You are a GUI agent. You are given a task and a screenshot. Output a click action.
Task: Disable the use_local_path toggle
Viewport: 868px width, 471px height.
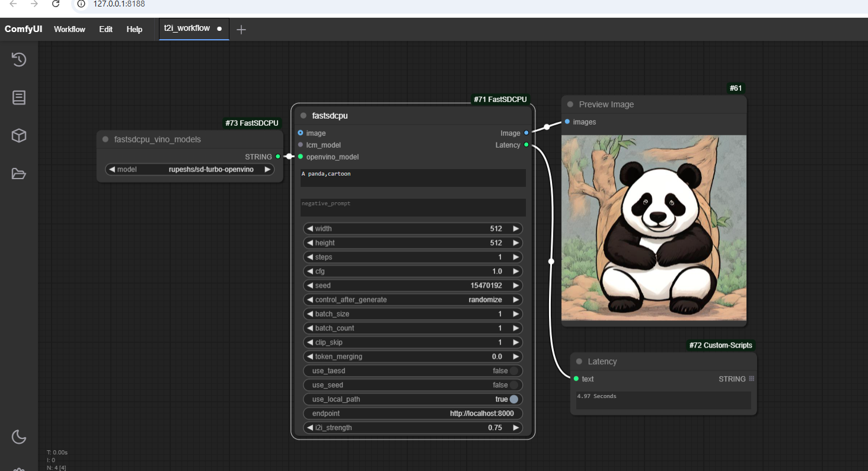coord(513,399)
